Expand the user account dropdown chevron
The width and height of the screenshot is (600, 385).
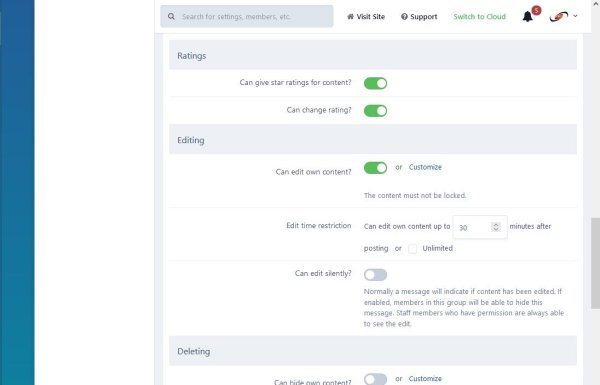pyautogui.click(x=575, y=16)
